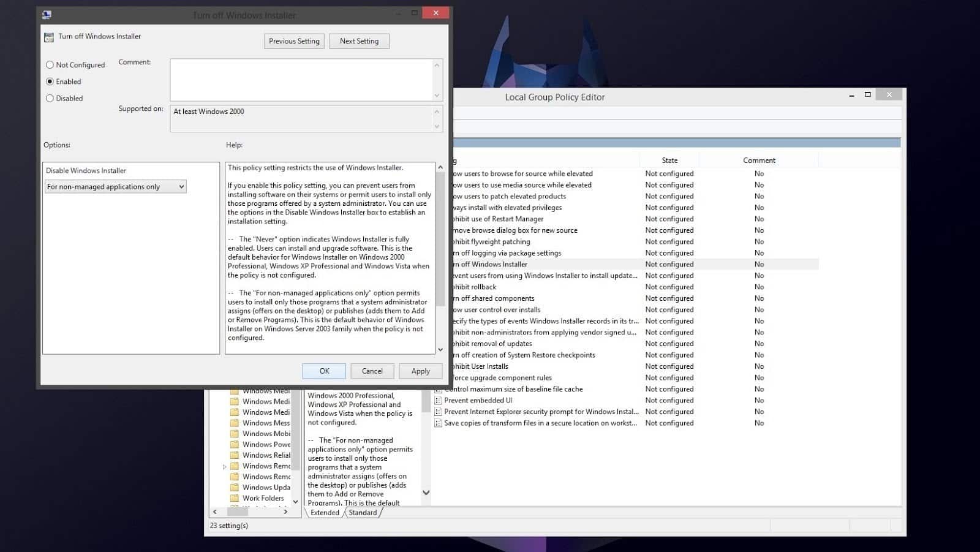Image resolution: width=980 pixels, height=552 pixels.
Task: Choose the Enabled radio option
Action: (50, 81)
